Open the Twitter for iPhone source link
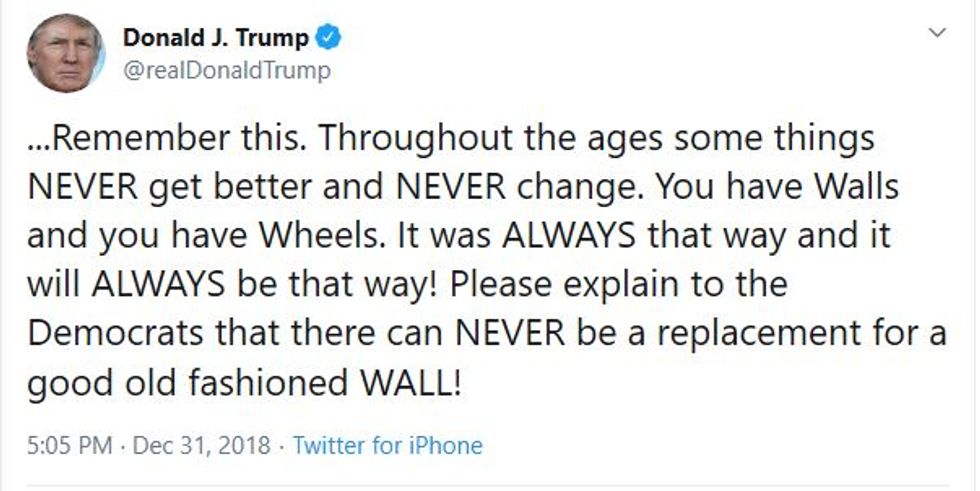 tap(387, 445)
